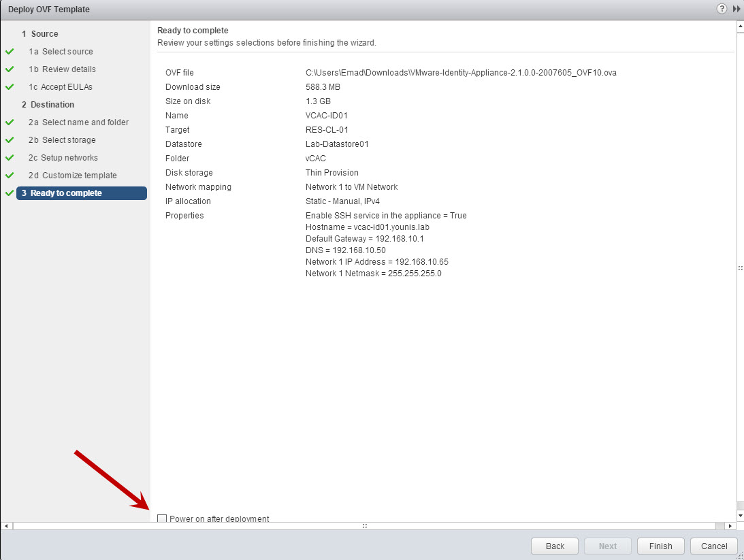
Task: Click the help question mark icon
Action: point(722,9)
